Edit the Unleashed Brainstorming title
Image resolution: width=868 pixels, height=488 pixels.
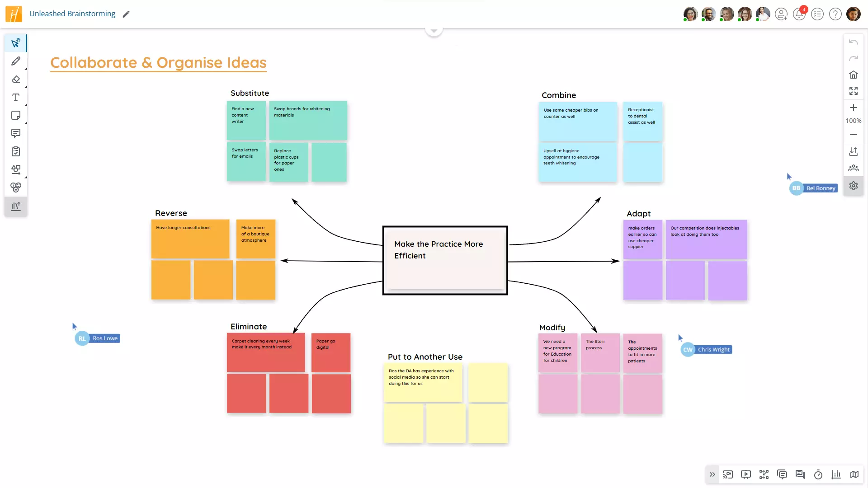pos(126,14)
